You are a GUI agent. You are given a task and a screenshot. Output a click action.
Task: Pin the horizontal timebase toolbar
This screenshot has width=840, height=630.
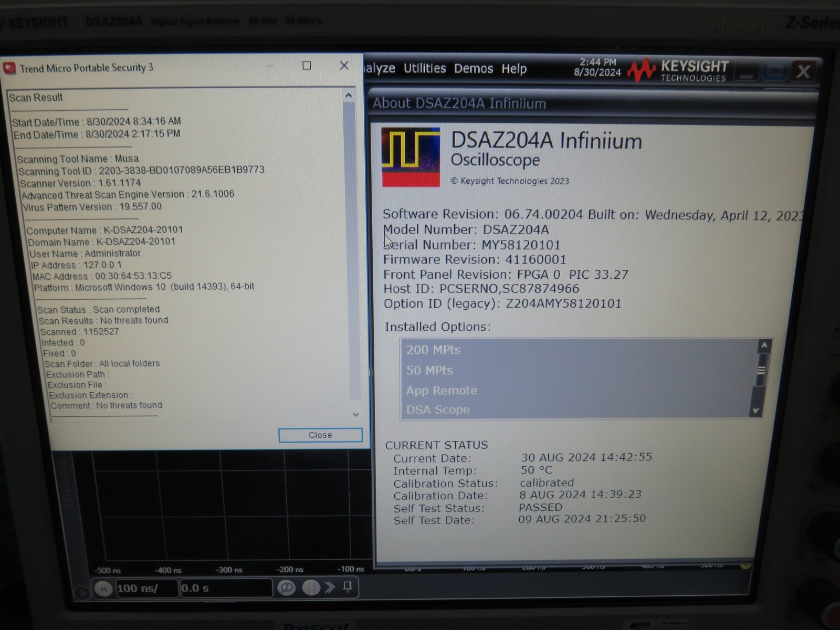click(348, 586)
